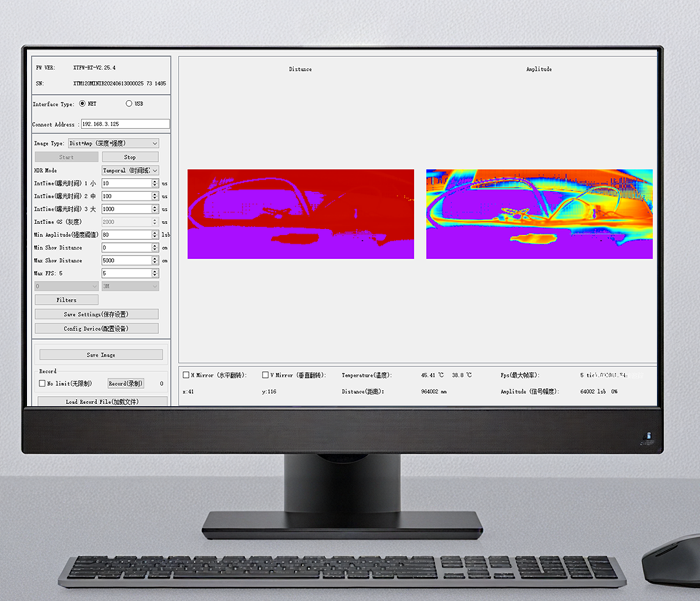Enable the H Mirror checkbox

click(186, 375)
